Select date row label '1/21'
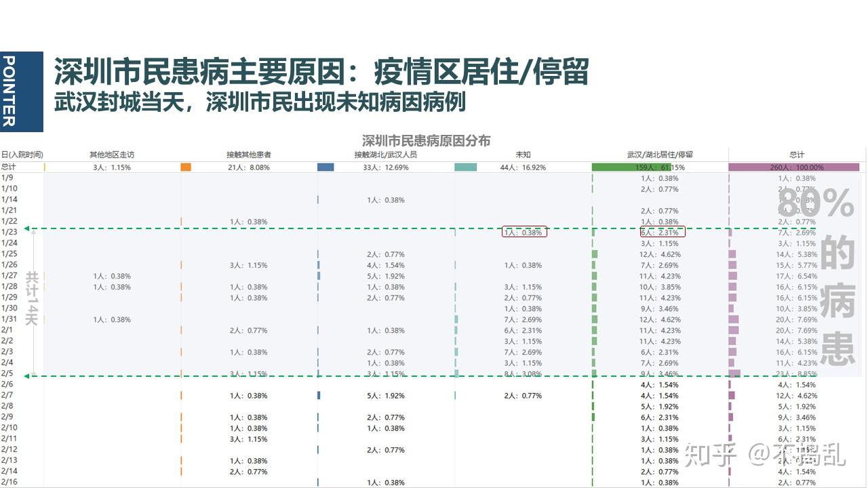Viewport: 868px width, 488px height. pyautogui.click(x=9, y=211)
